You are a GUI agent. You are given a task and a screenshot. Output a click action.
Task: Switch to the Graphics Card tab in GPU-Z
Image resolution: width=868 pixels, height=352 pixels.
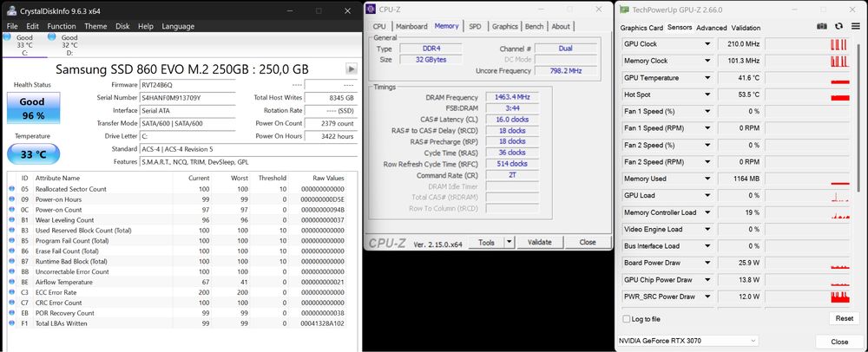click(641, 28)
